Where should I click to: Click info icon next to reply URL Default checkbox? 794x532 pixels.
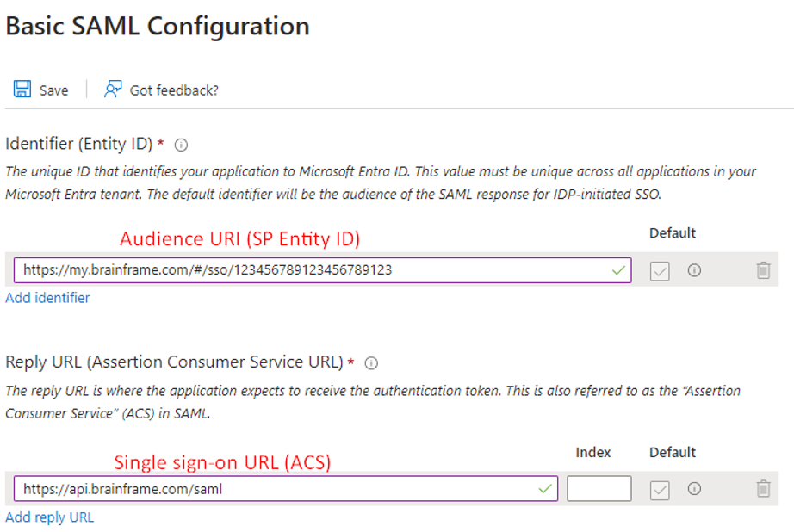(x=694, y=489)
